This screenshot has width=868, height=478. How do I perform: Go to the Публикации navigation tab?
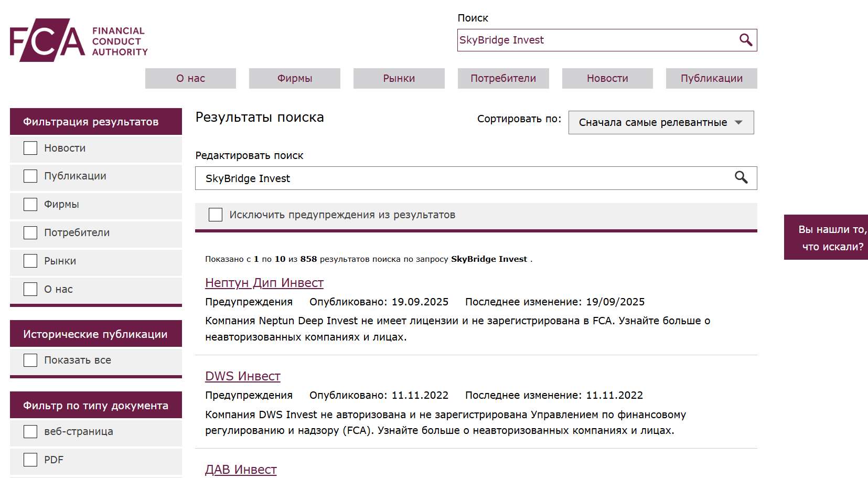click(711, 78)
